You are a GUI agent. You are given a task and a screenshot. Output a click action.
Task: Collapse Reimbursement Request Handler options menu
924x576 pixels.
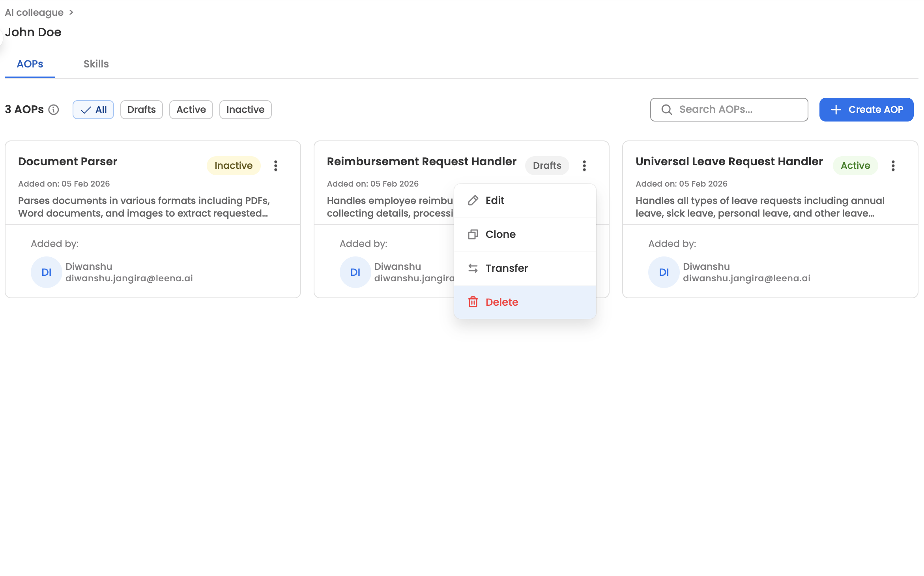pos(584,166)
